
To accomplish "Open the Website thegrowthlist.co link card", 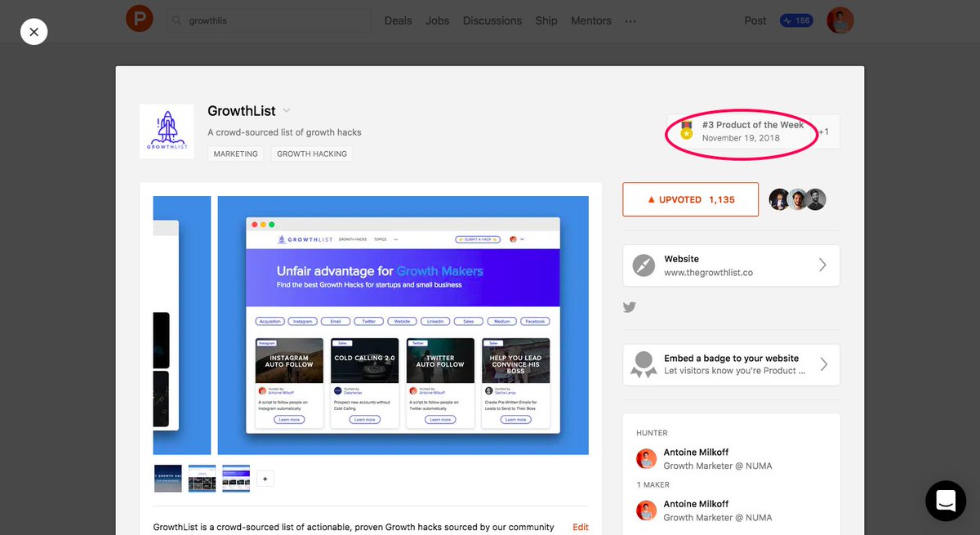I will point(731,265).
